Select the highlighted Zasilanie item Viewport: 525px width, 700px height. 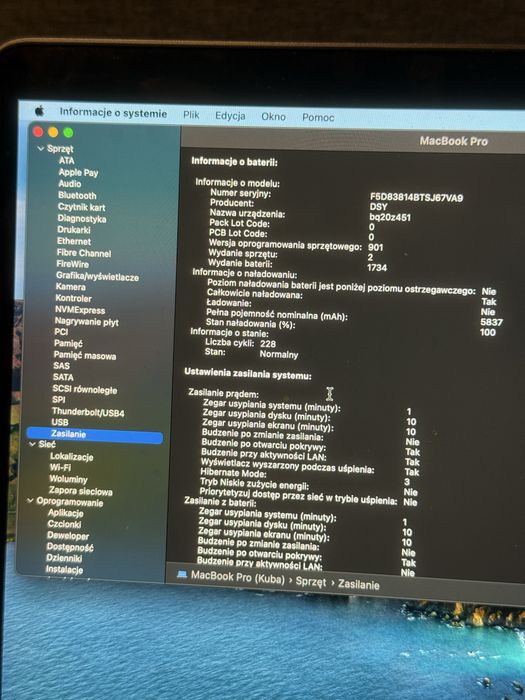point(95,434)
